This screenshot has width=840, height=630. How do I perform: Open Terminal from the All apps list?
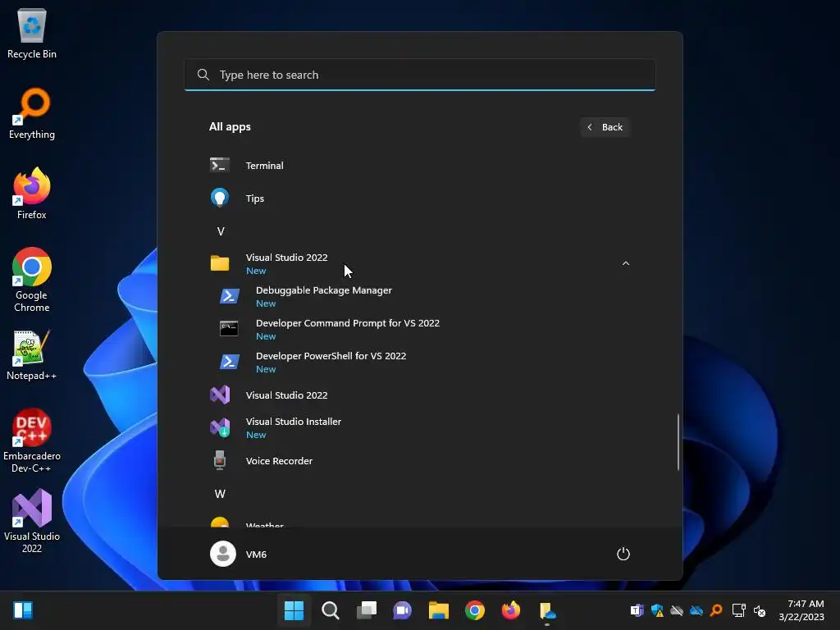click(419, 166)
